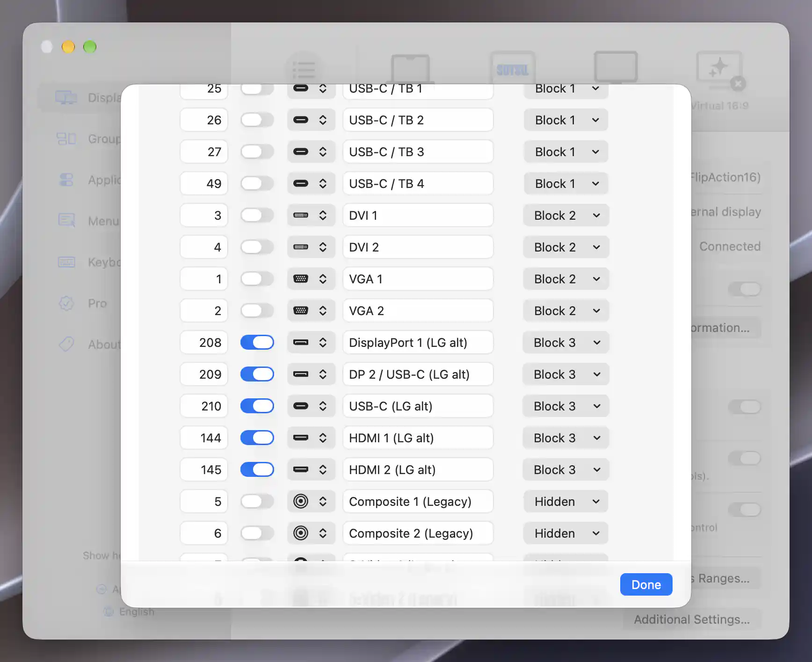Change the Composite 2 (Legacy) connector icon

click(x=311, y=533)
